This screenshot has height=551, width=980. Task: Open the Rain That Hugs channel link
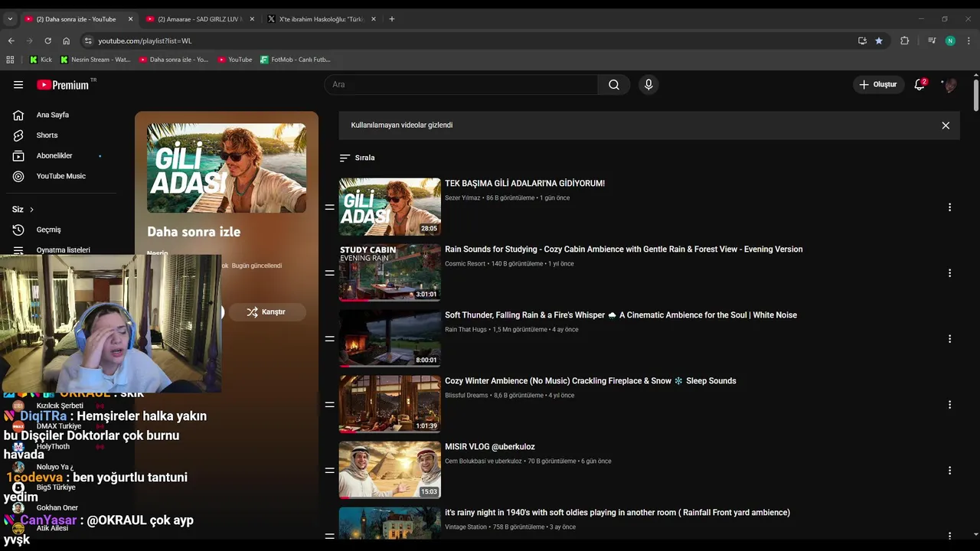[x=465, y=330]
